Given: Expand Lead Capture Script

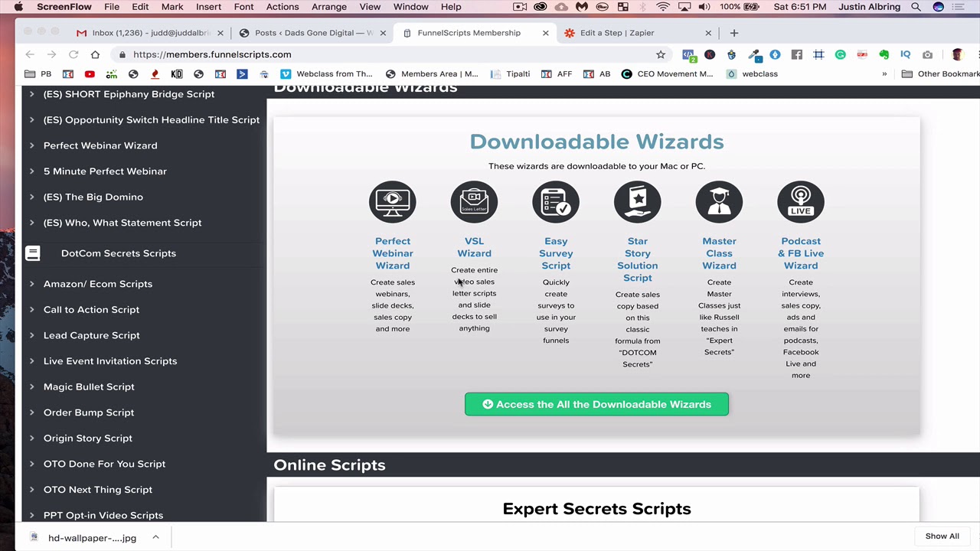Looking at the screenshot, I should (x=31, y=335).
